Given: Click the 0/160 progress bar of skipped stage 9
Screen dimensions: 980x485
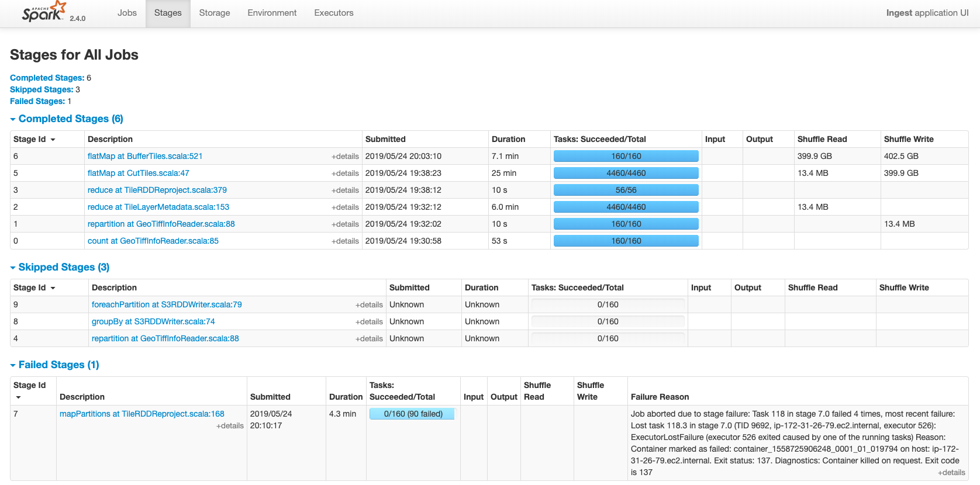Looking at the screenshot, I should [608, 304].
